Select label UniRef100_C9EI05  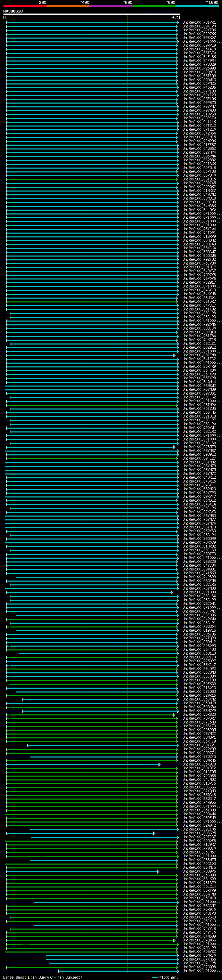[199, 829]
